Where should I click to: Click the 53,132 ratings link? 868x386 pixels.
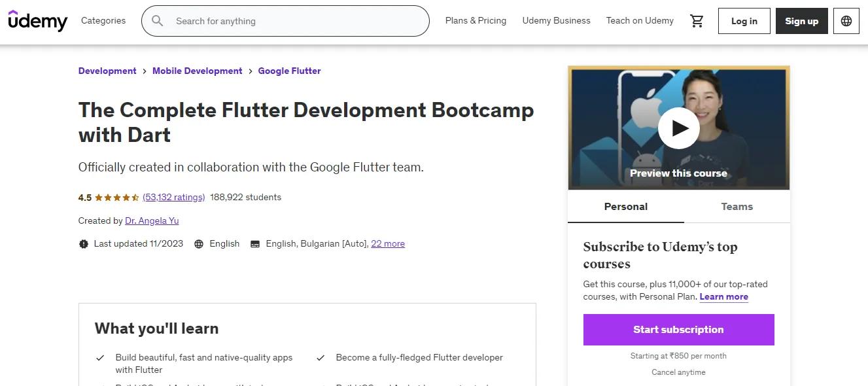coord(173,197)
